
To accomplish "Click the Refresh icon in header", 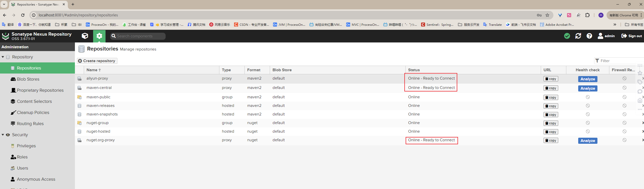I will pyautogui.click(x=578, y=36).
